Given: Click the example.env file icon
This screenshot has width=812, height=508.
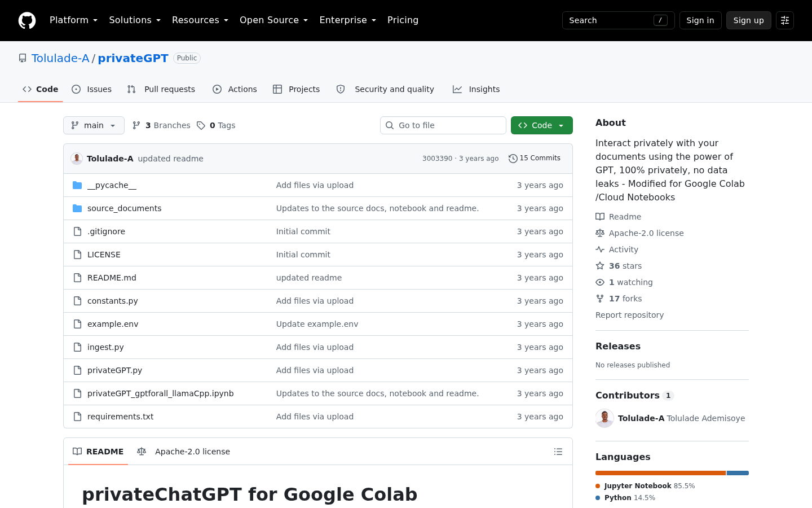Looking at the screenshot, I should pos(77,324).
